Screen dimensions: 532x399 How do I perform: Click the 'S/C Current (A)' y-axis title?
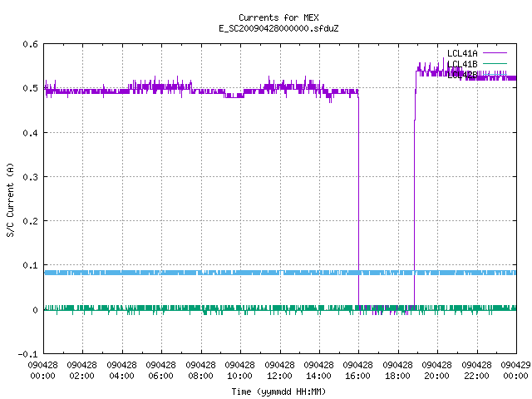(11, 199)
